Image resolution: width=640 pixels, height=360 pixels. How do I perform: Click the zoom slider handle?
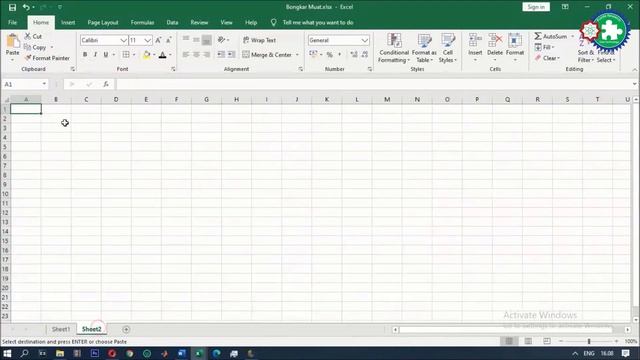pos(589,341)
